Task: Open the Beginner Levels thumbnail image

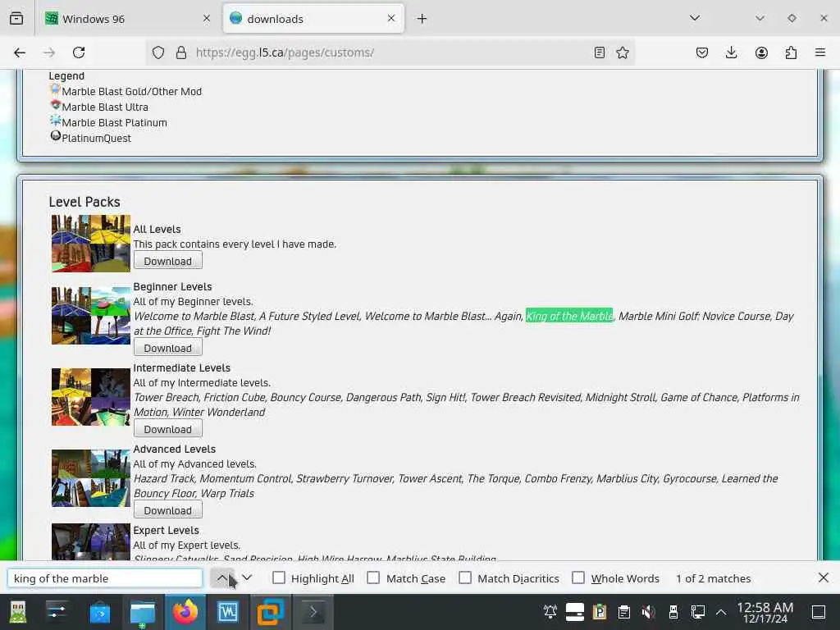Action: [x=91, y=316]
